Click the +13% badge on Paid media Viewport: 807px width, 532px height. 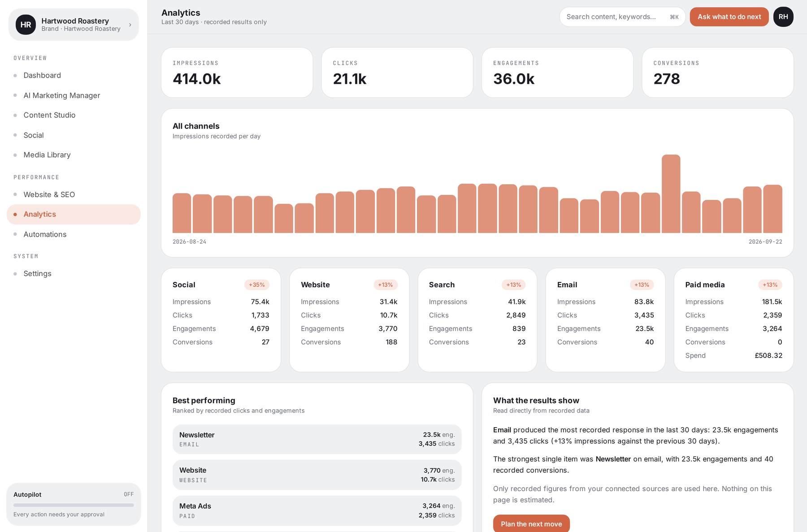pyautogui.click(x=770, y=285)
